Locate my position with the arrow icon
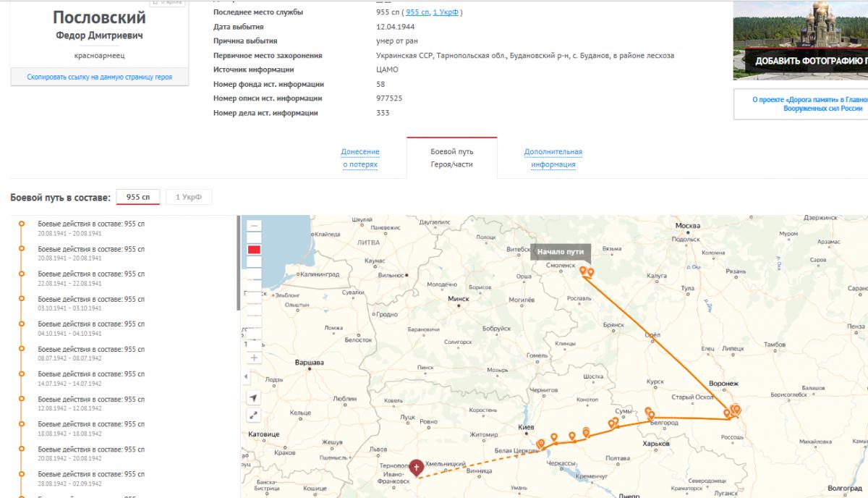Viewport: 868px width, 498px height. pos(254,397)
